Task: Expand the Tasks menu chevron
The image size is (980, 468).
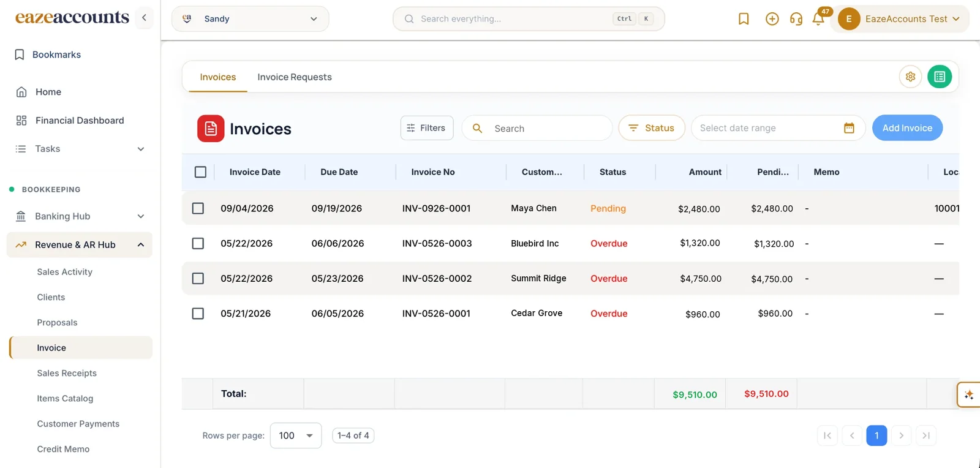Action: (x=141, y=149)
